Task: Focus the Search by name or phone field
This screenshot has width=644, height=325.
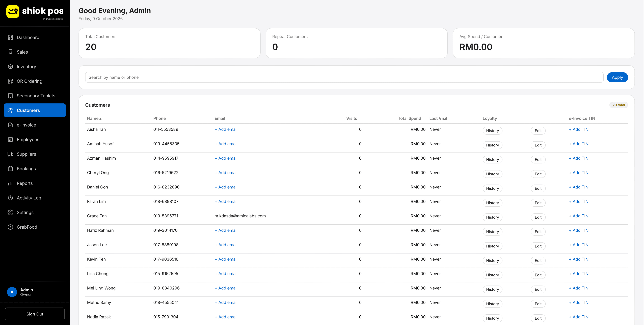Action: (x=344, y=77)
